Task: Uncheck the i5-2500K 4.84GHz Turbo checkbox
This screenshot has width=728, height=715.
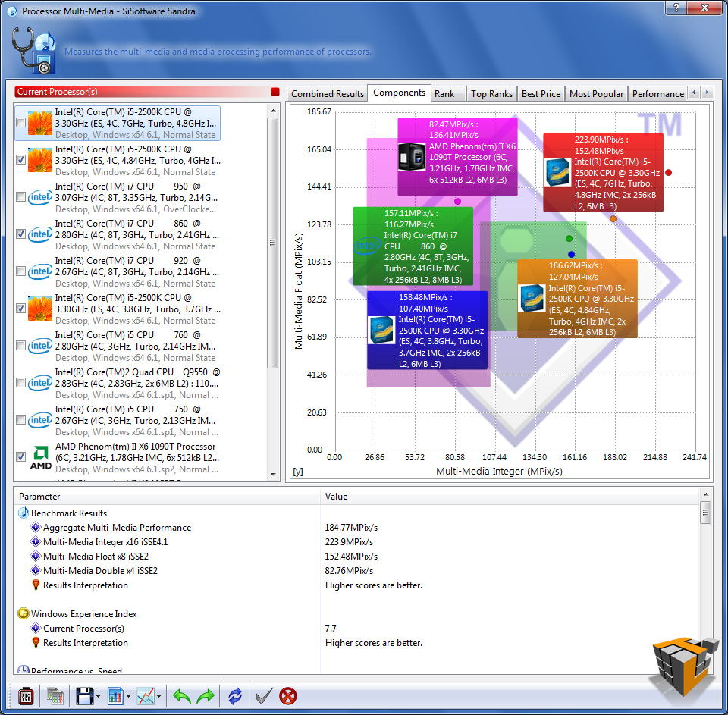Action: (20, 160)
